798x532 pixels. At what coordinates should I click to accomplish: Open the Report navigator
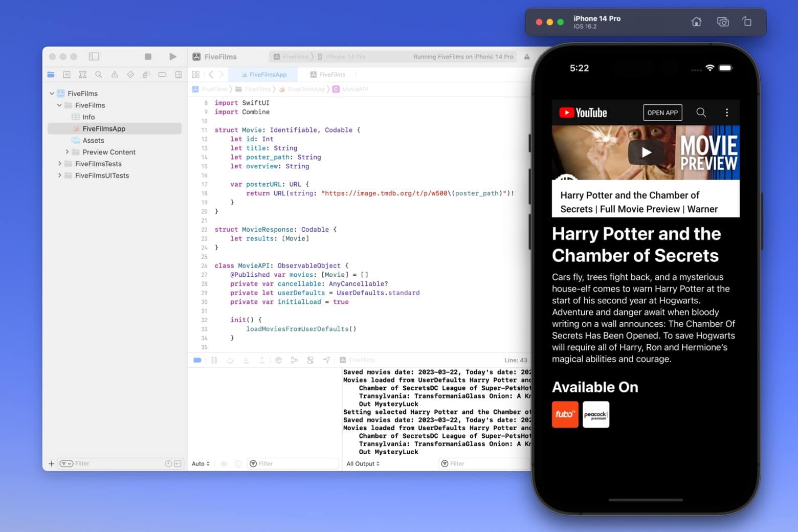click(178, 74)
